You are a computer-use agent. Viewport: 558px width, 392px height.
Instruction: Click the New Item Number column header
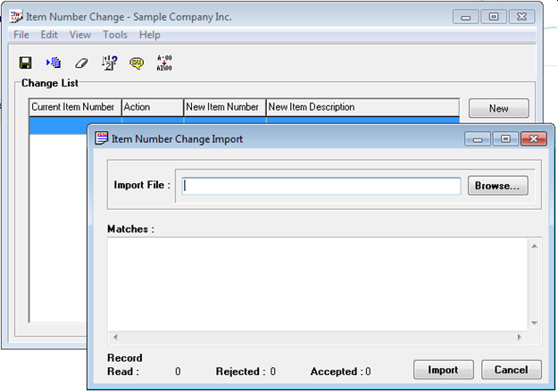[225, 107]
